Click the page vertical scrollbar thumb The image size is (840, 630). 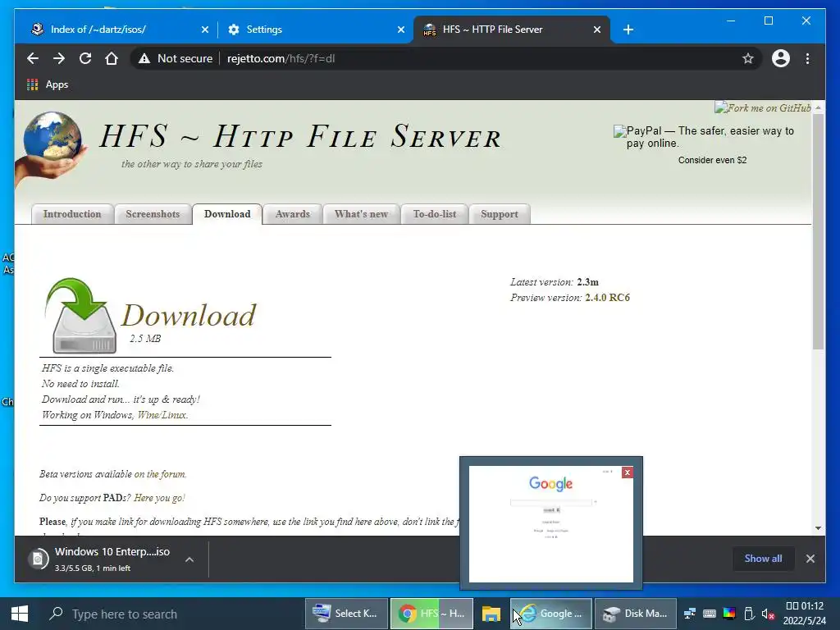click(x=818, y=231)
